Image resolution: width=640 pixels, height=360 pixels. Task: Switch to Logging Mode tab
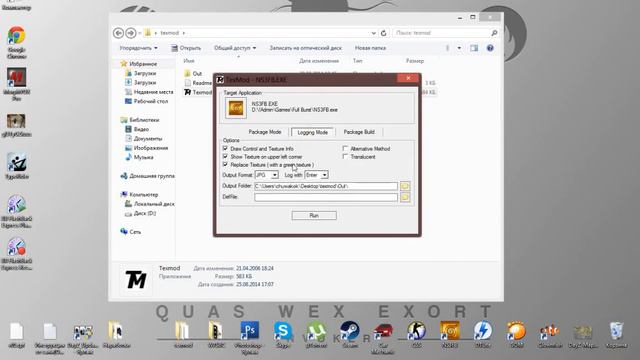[313, 132]
